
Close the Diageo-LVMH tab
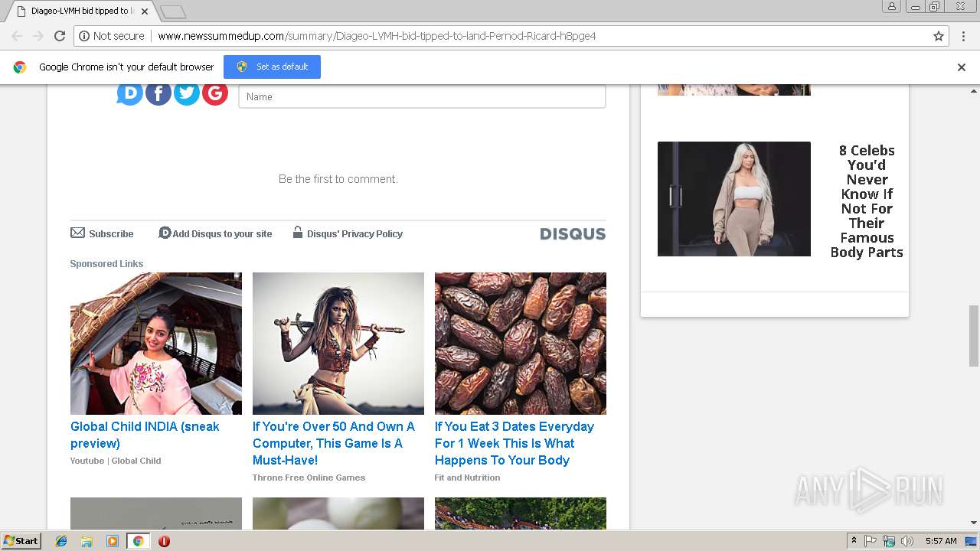point(145,11)
